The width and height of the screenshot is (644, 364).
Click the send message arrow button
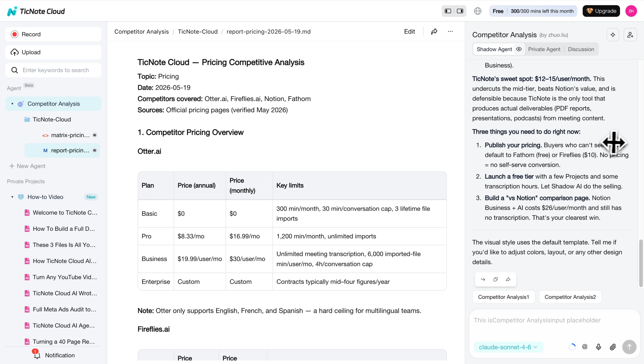point(629,347)
